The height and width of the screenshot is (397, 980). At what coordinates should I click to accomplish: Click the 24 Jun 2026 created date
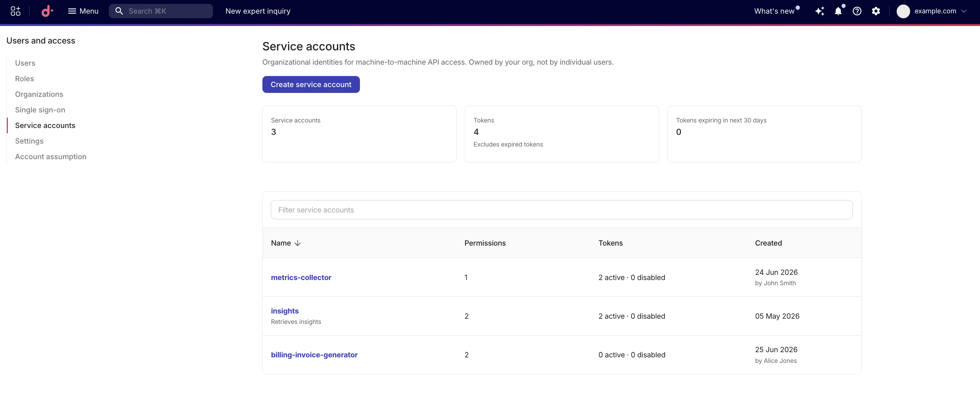click(x=776, y=272)
